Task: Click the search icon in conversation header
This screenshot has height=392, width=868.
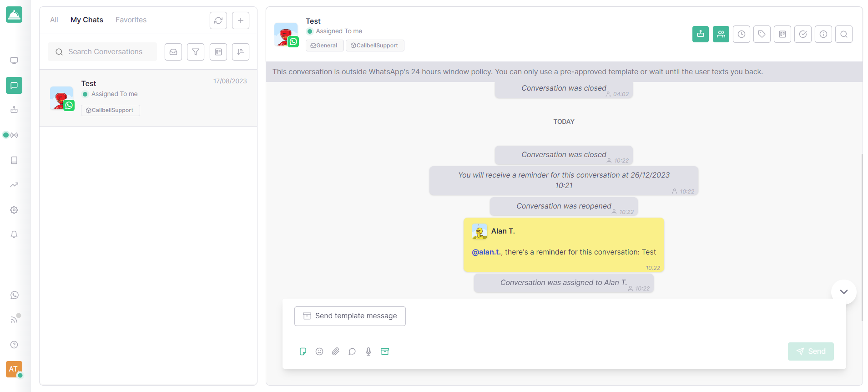Action: coord(844,34)
